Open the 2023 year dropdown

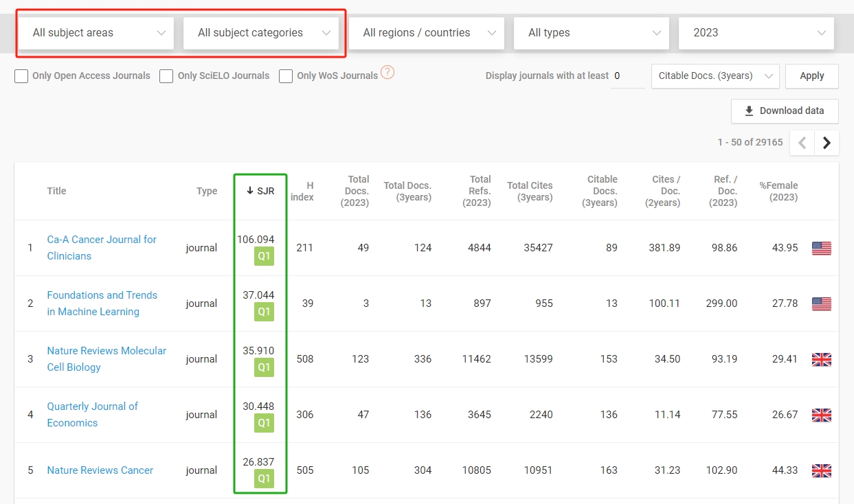click(x=756, y=33)
